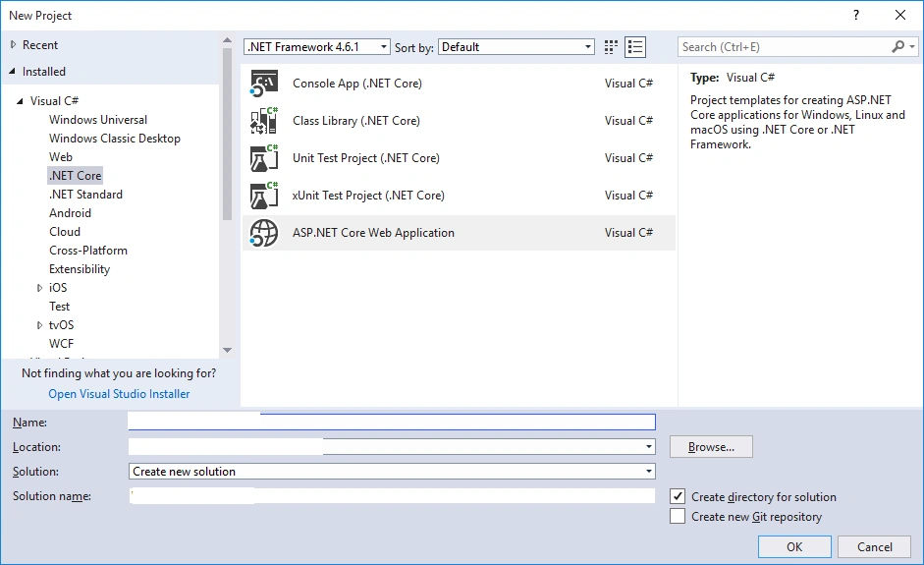Uncheck Create directory for solution
The image size is (924, 565).
coord(678,496)
